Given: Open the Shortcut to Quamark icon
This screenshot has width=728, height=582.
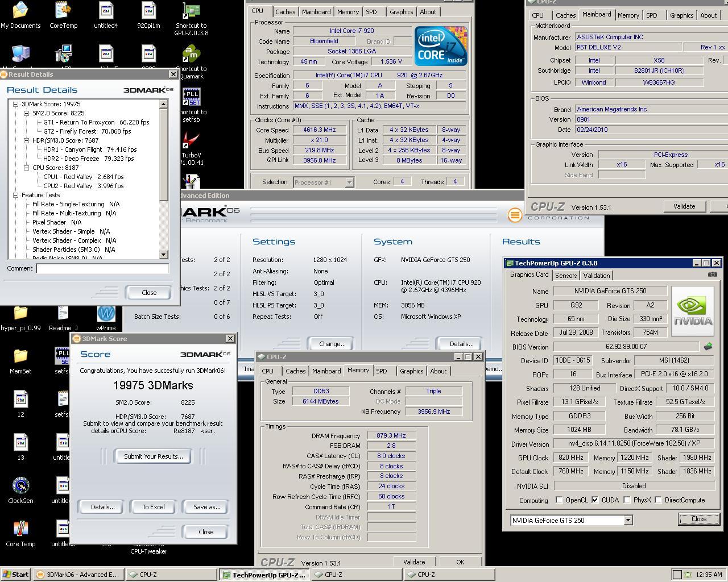Looking at the screenshot, I should pyautogui.click(x=191, y=63).
